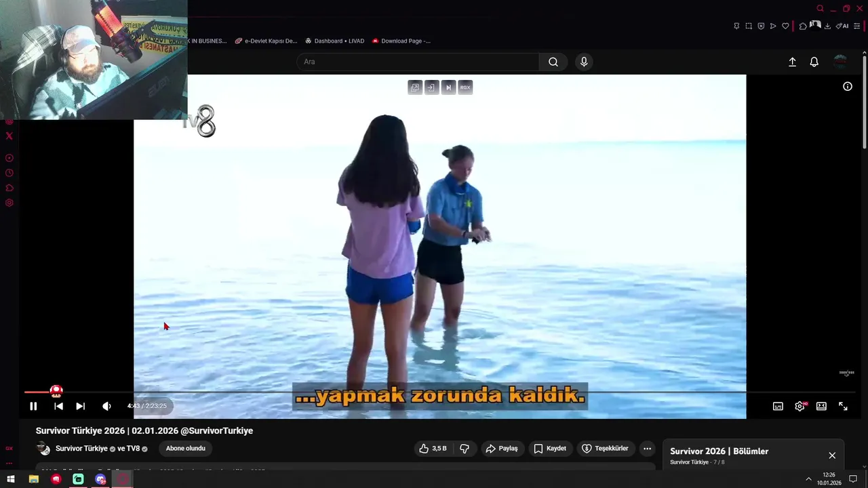Screen dimensions: 868x488
Task: Click the Abone olundu subscription button
Action: tap(186, 448)
